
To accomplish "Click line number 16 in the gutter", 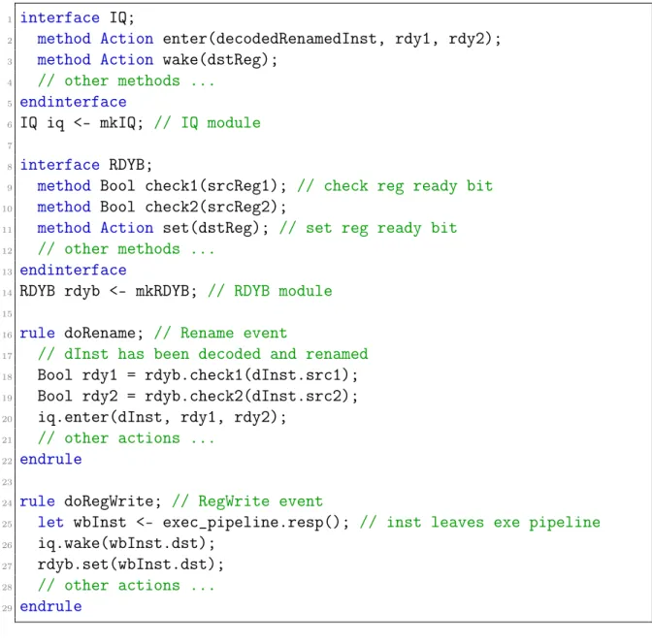I will (7, 335).
